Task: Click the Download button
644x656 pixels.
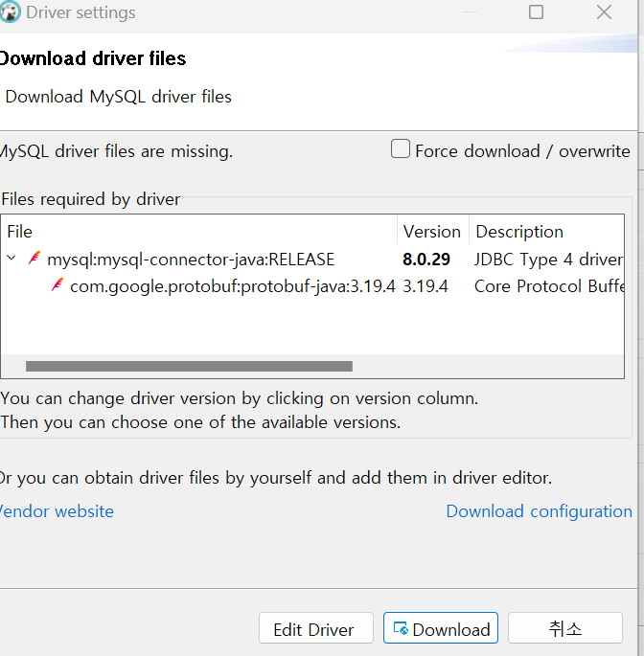Action: click(x=441, y=628)
